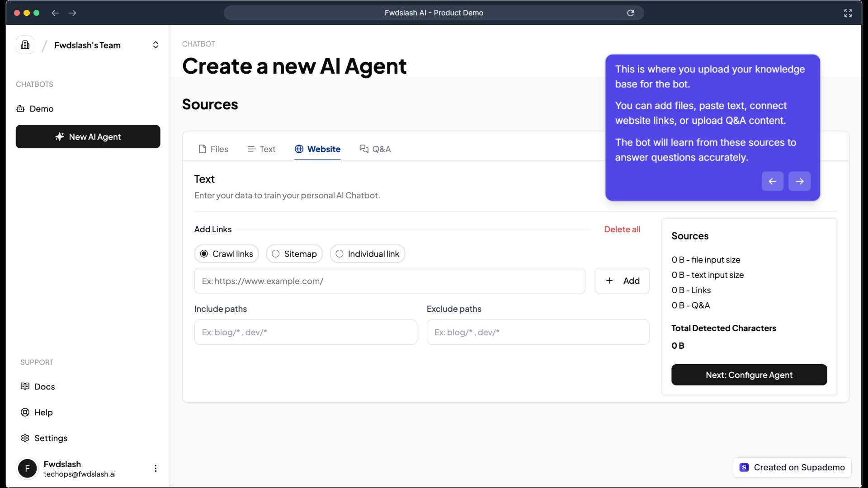Go to previous tooltip step arrow
Viewport: 868px width, 488px height.
[772, 181]
